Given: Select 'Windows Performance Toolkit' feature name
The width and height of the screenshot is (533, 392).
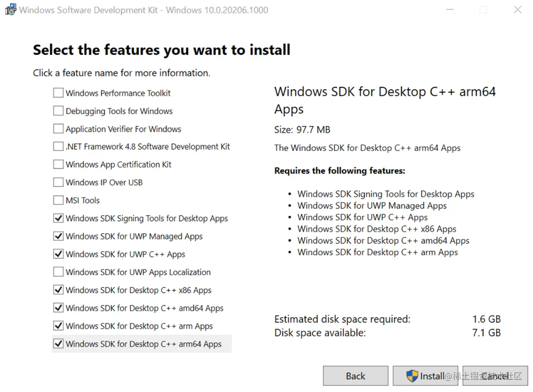Looking at the screenshot, I should [x=118, y=93].
